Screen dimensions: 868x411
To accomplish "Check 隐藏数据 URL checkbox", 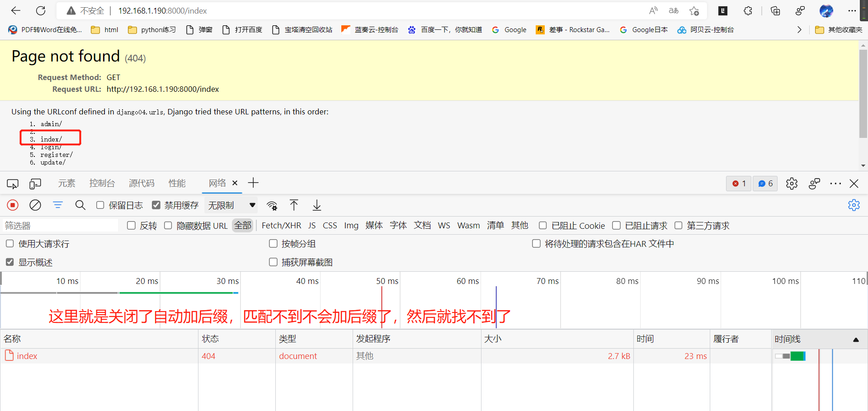I will (x=168, y=226).
